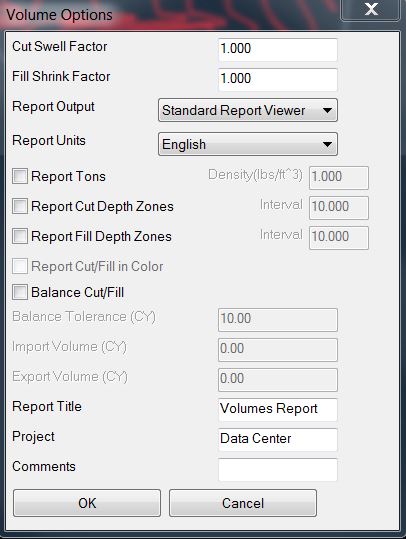Expand the Report Units dropdown
Viewport: 406px width, 539px height.
[x=248, y=144]
